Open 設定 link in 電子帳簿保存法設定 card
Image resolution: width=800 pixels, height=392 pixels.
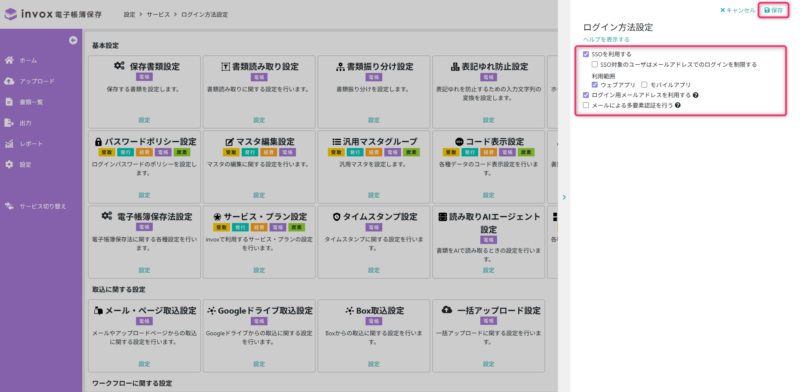coord(144,270)
